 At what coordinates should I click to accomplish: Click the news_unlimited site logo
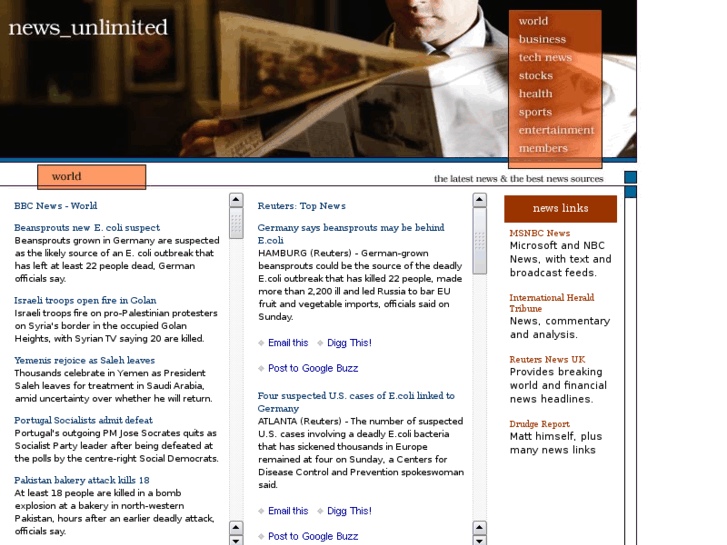coord(88,28)
